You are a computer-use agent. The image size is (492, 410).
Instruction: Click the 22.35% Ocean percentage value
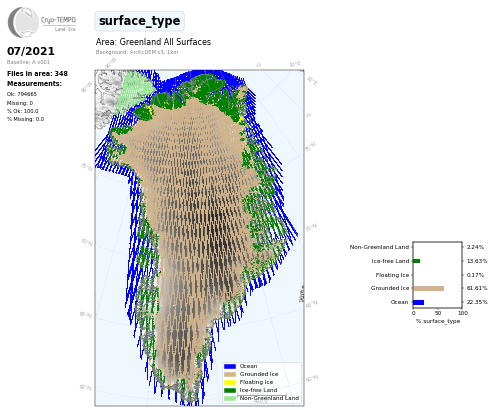477,302
